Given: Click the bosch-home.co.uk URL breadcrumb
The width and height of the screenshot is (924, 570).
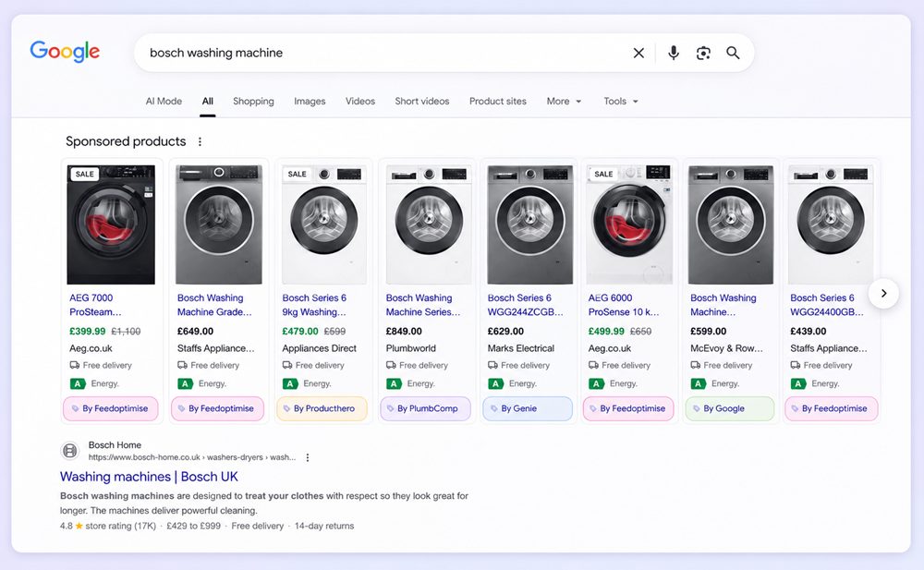Looking at the screenshot, I should point(192,457).
